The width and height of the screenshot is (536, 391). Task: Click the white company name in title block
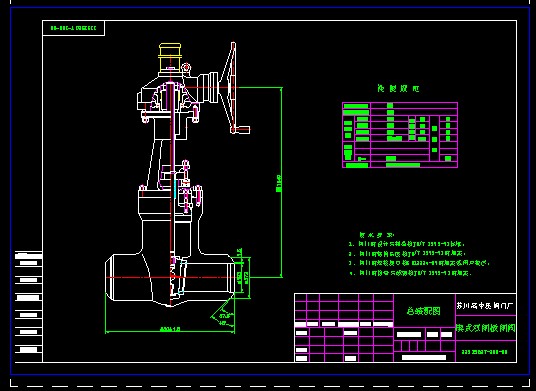tap(485, 305)
